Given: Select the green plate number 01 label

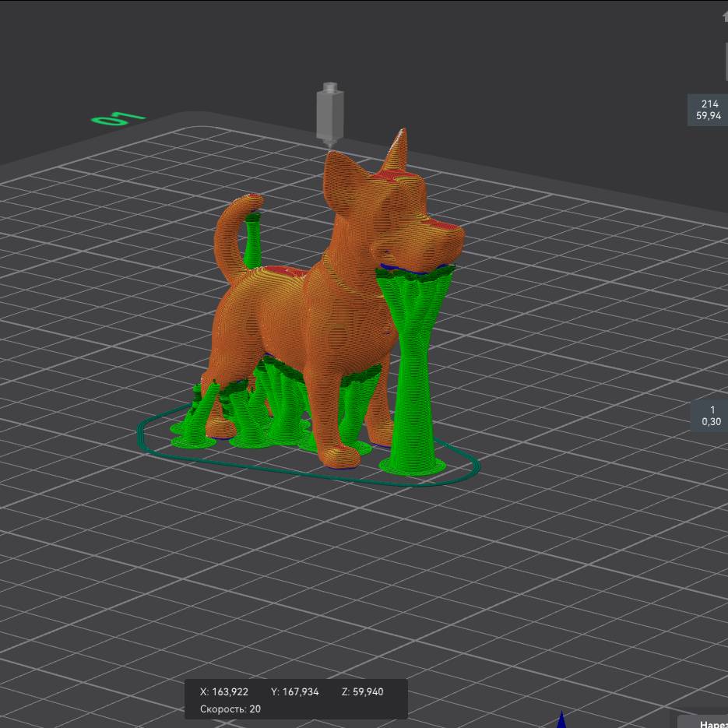Looking at the screenshot, I should (x=118, y=118).
